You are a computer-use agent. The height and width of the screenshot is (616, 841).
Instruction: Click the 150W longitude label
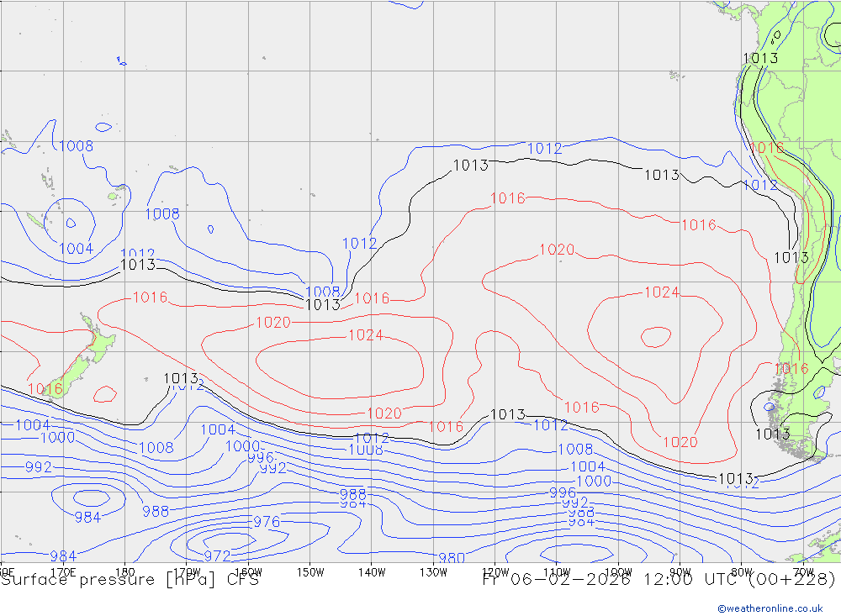tap(310, 572)
